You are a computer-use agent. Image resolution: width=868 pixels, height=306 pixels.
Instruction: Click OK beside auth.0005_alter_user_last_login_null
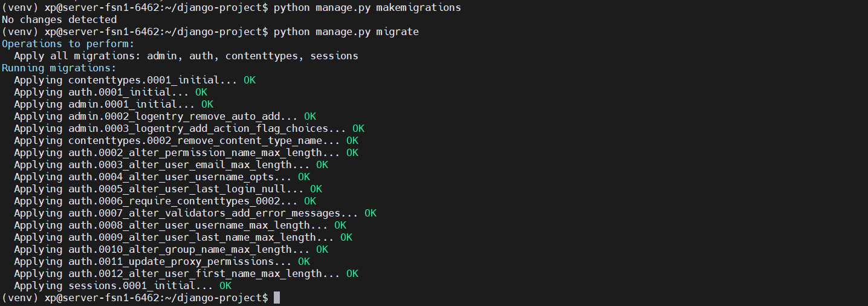[x=316, y=189]
